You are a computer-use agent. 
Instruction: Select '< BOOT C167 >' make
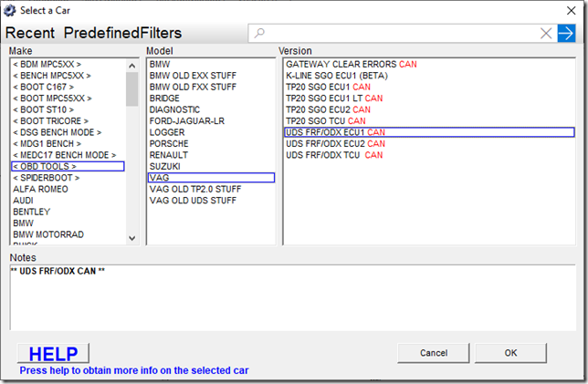tap(68, 87)
